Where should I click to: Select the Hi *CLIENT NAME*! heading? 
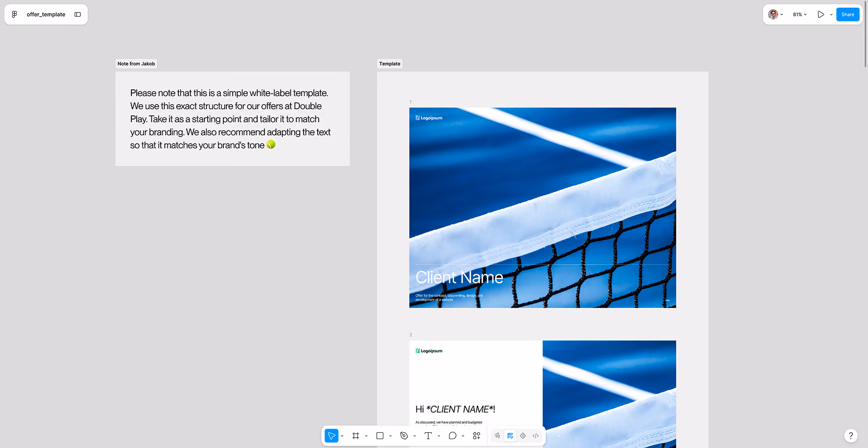[455, 409]
